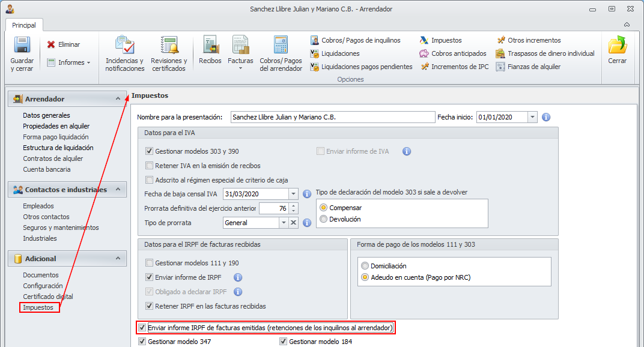
Task: Enable Retener IVA en la emisión de recibos
Action: click(149, 166)
